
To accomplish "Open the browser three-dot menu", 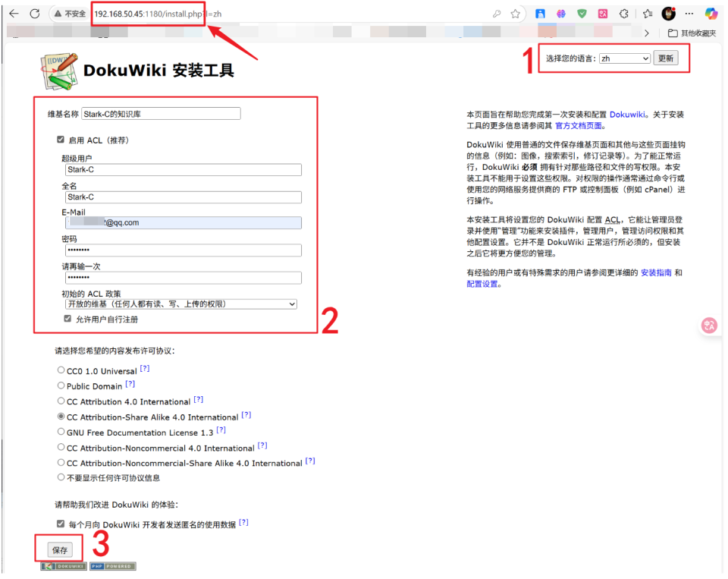I will tap(689, 13).
